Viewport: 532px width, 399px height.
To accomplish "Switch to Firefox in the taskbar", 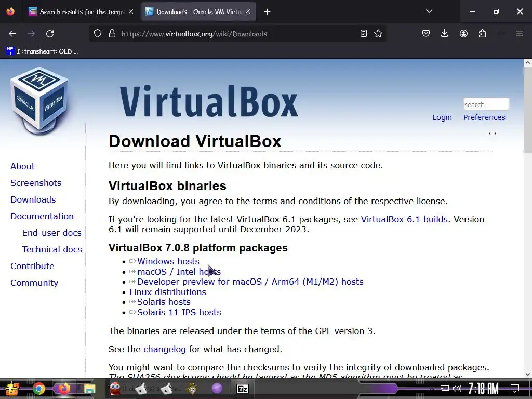I will click(x=64, y=389).
